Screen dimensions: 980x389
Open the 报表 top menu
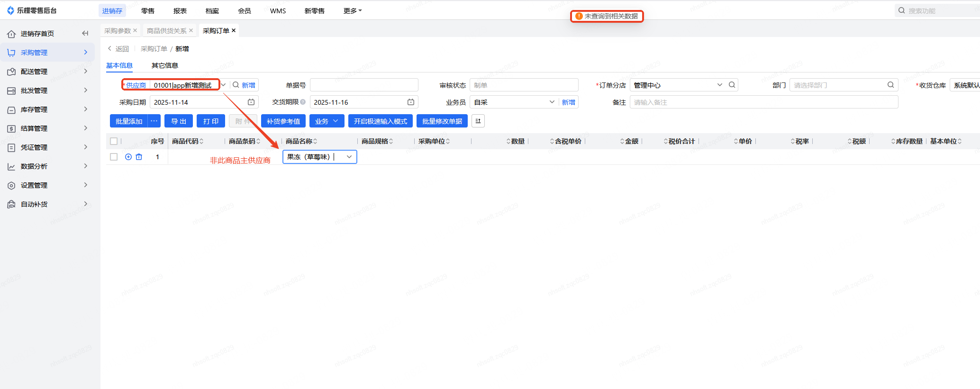[x=180, y=10]
